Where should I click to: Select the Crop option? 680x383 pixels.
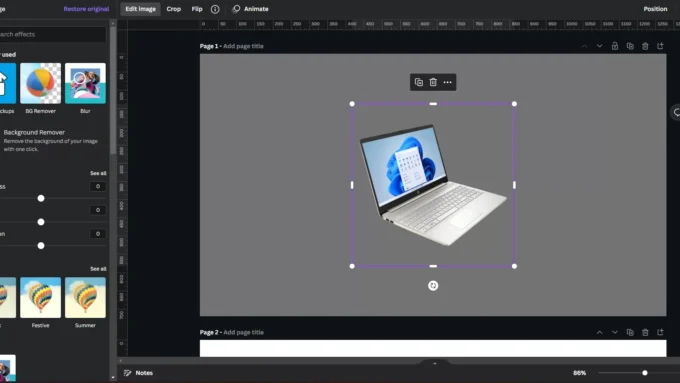[x=173, y=9]
